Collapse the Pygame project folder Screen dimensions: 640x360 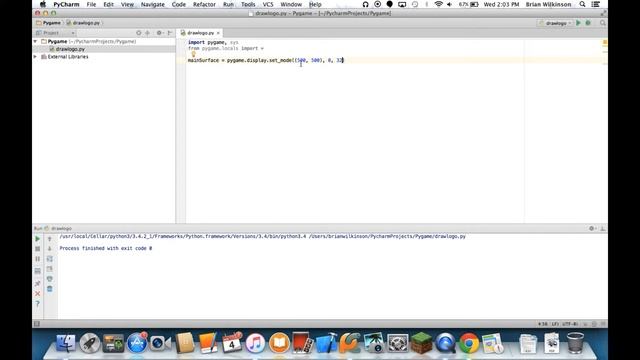click(x=36, y=42)
